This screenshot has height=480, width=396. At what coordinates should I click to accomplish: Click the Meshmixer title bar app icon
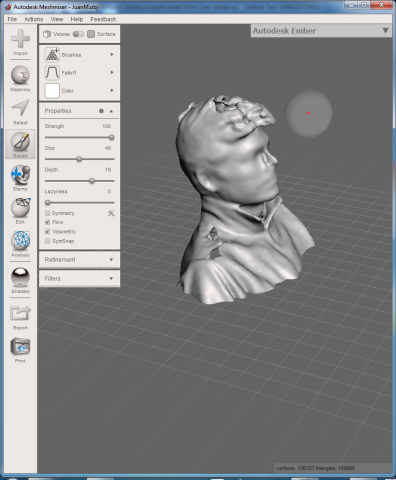point(8,6)
